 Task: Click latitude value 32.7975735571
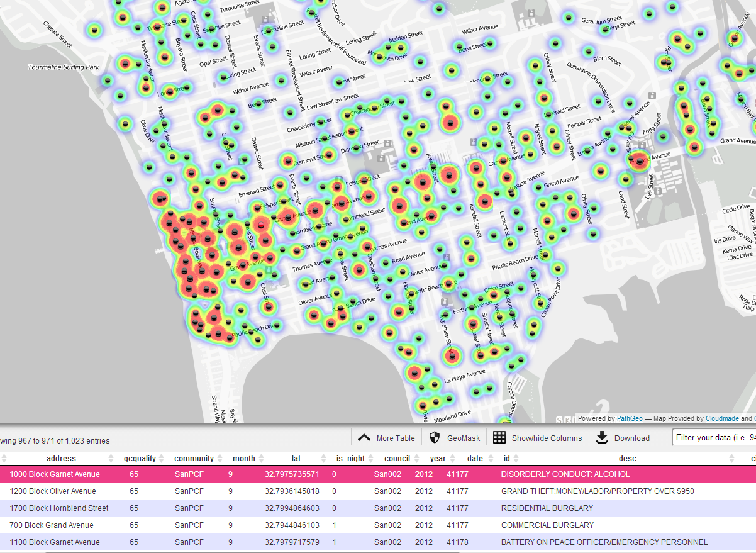coord(292,474)
